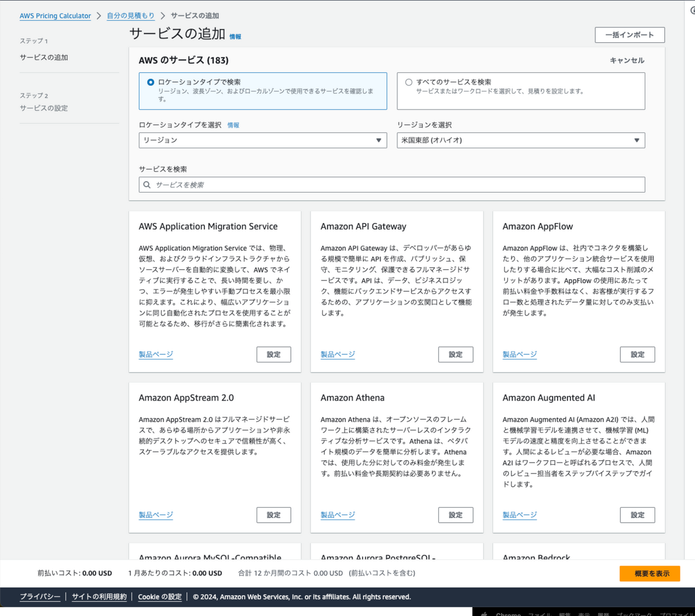Viewport: 695px width, 616px height.
Task: Click the 前払いコスト: 0.00 USD text
Action: coord(75,573)
